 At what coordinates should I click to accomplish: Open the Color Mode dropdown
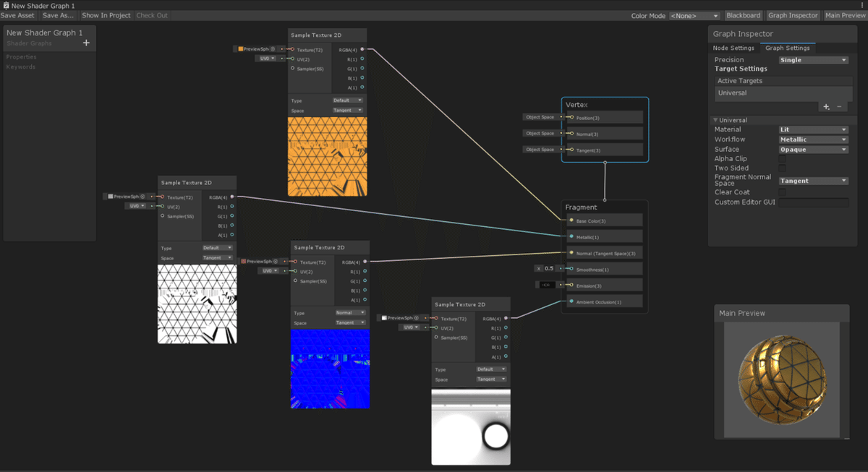point(694,16)
